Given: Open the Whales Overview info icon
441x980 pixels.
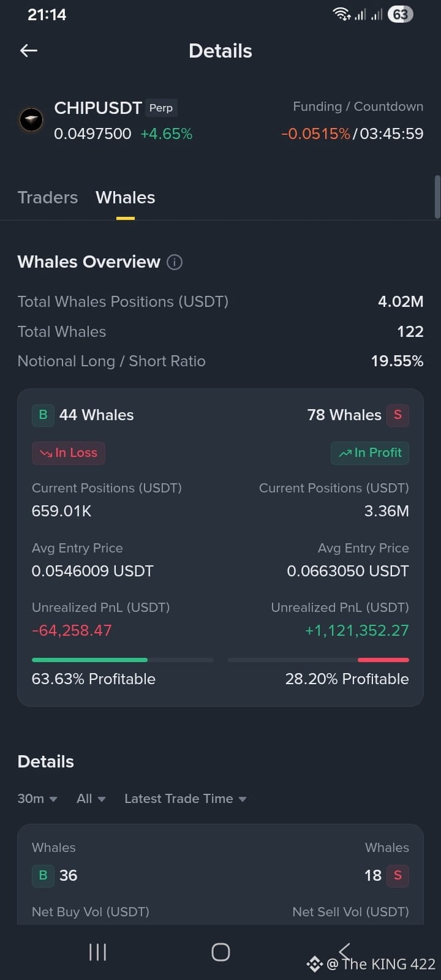Looking at the screenshot, I should (x=175, y=262).
